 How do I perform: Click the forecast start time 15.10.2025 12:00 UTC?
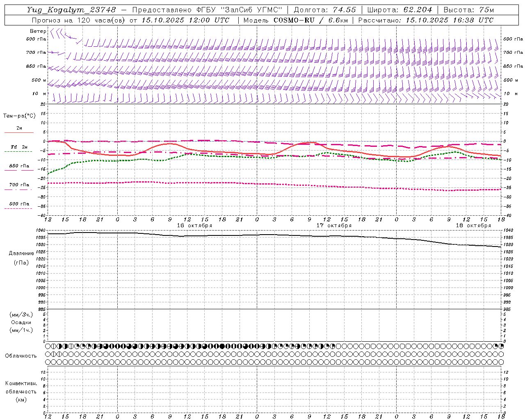click(185, 20)
